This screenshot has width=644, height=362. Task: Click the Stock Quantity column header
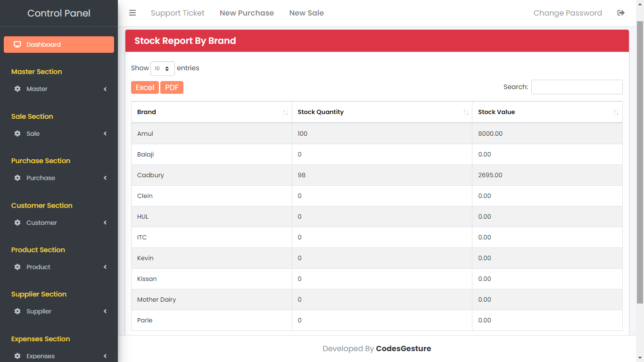click(x=382, y=112)
